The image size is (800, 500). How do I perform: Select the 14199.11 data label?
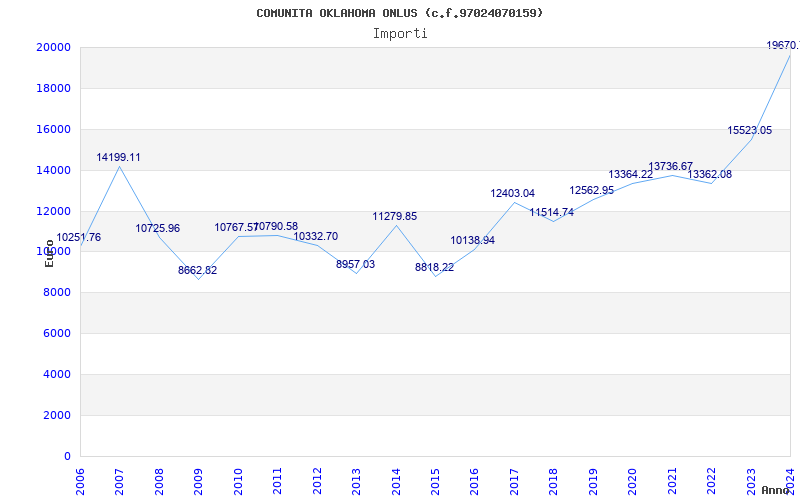click(118, 157)
